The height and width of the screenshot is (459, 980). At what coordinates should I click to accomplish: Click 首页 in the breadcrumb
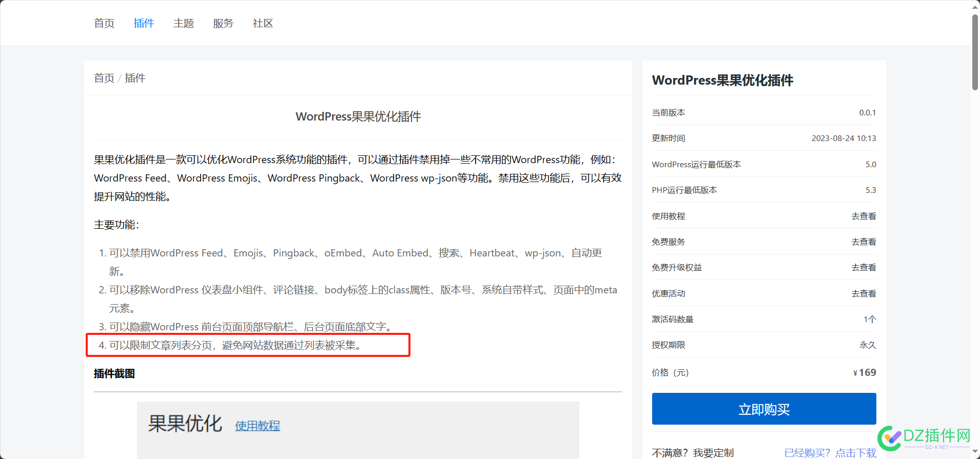104,78
